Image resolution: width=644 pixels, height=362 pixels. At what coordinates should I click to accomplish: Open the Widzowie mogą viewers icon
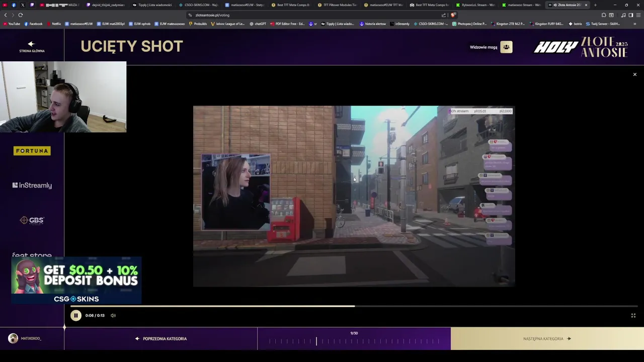[506, 47]
